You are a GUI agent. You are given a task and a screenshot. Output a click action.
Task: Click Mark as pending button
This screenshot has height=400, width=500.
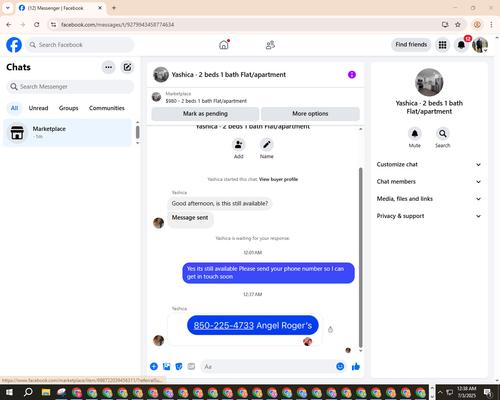tap(205, 114)
